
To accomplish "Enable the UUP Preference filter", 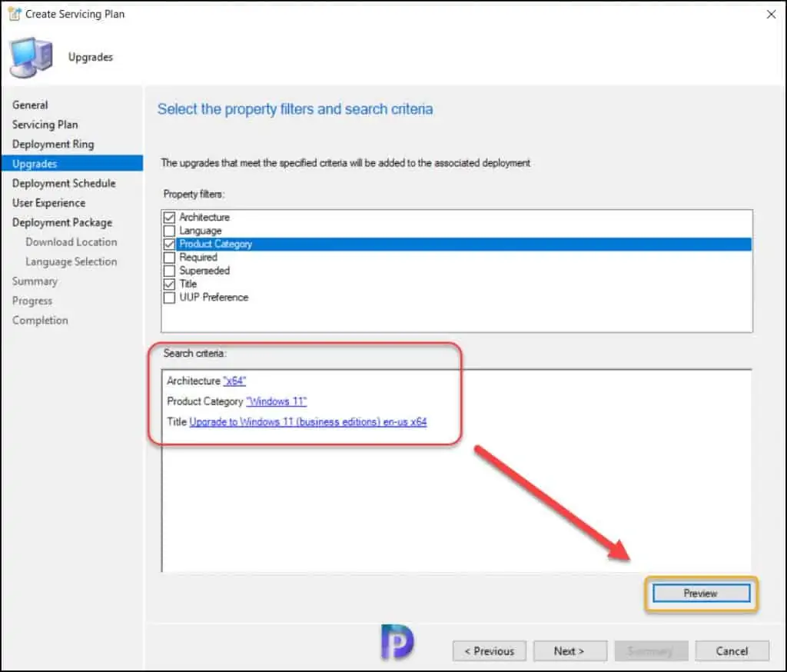I will point(169,298).
